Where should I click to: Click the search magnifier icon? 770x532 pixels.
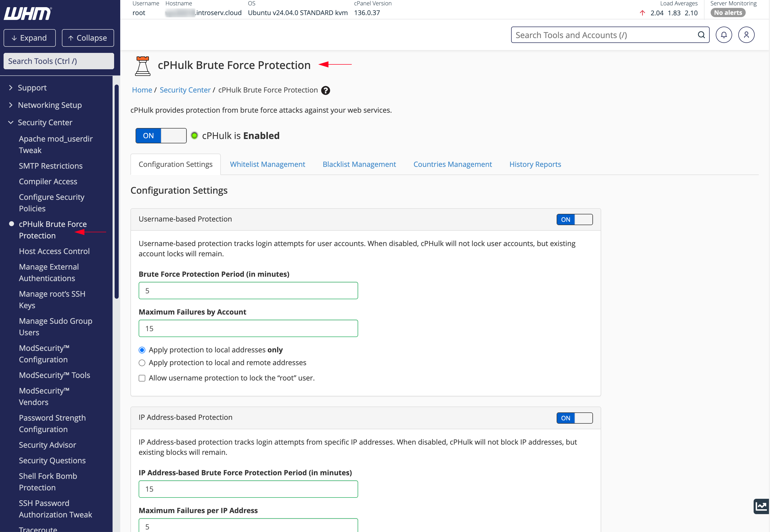(701, 35)
